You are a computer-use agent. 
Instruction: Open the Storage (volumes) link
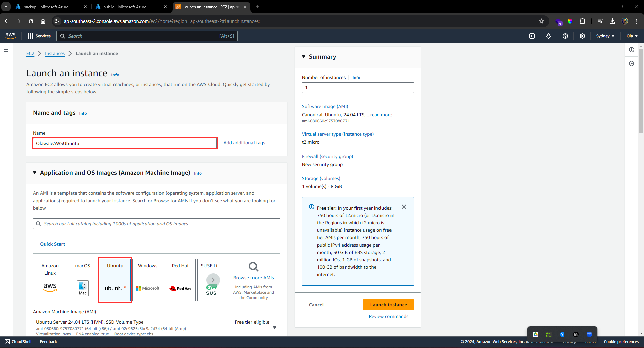321,178
